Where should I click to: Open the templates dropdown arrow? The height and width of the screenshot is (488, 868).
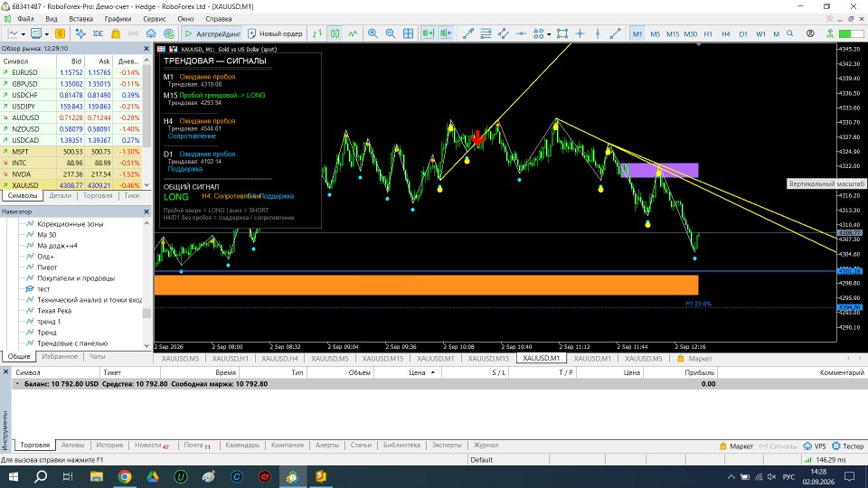tap(46, 34)
